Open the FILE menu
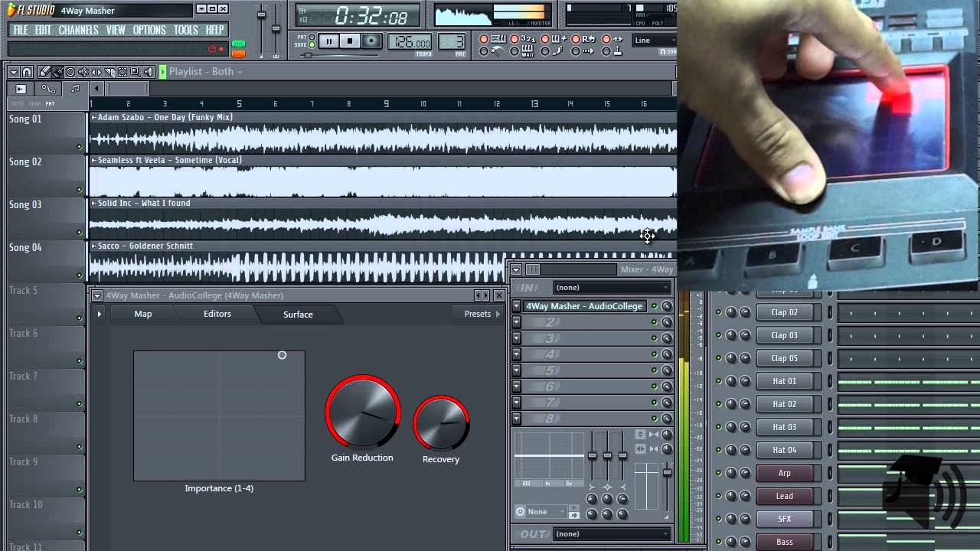This screenshot has height=551, width=980. (x=20, y=30)
